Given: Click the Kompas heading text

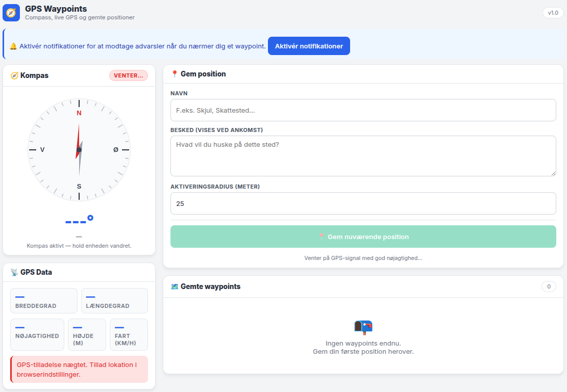Looking at the screenshot, I should coord(34,75).
